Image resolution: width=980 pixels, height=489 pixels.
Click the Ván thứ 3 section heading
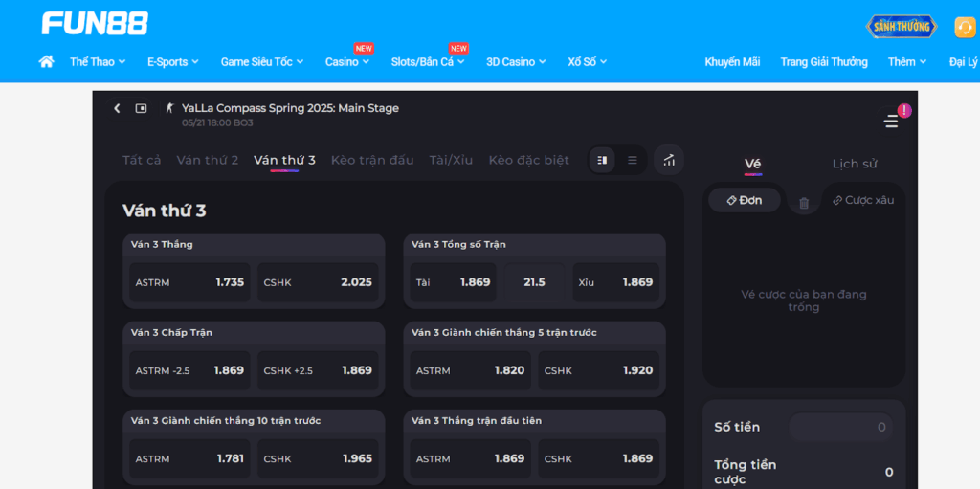point(165,211)
